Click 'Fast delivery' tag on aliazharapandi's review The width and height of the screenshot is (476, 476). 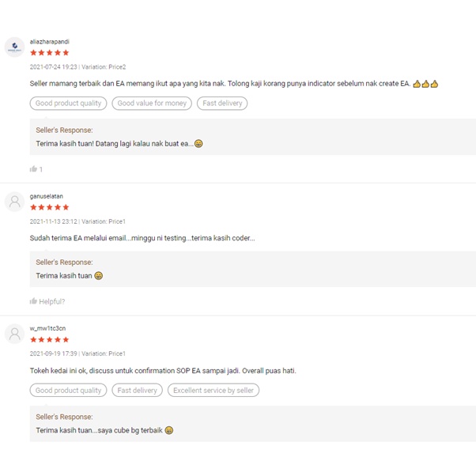(222, 104)
